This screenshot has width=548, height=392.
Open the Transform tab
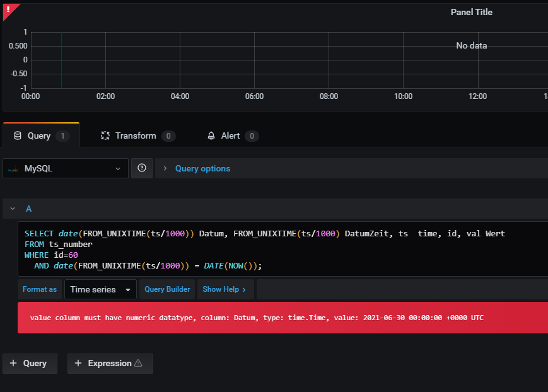tap(137, 135)
